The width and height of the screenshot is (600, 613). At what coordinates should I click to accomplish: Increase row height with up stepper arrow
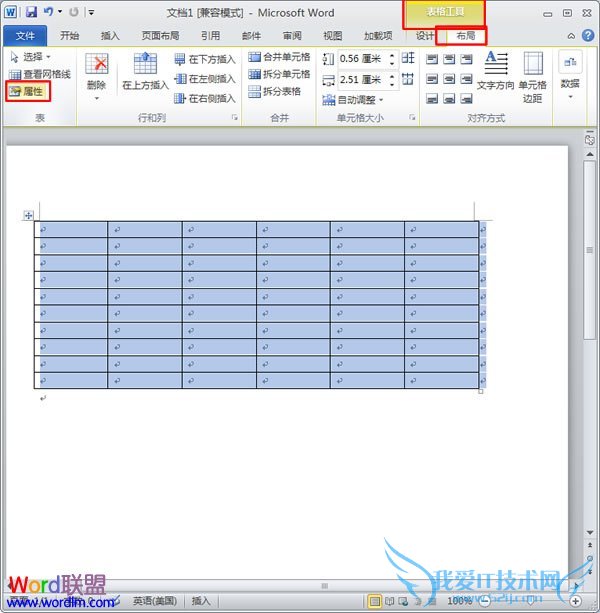392,55
